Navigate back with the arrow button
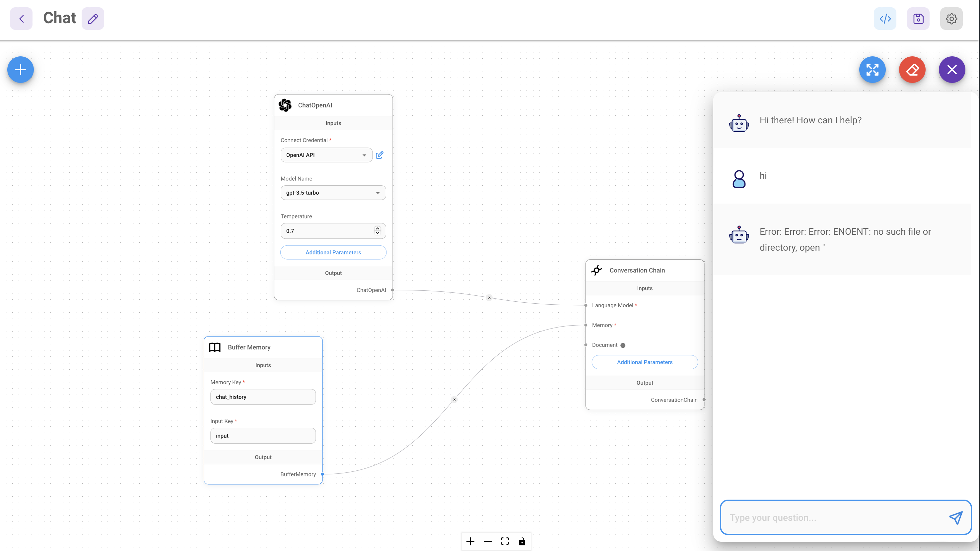The height and width of the screenshot is (551, 980). pos(21,18)
